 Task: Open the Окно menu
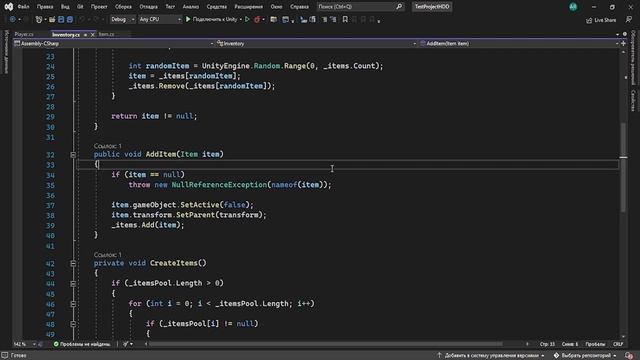tap(276, 7)
